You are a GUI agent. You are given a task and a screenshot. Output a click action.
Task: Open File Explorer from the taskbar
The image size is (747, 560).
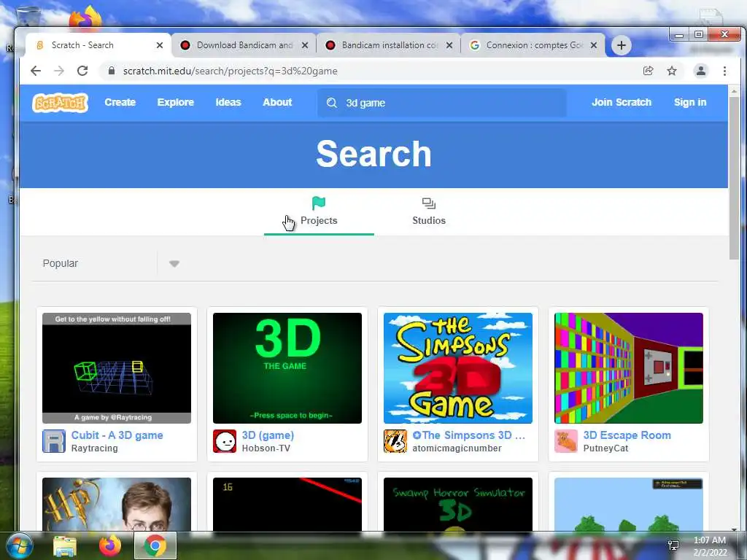(65, 545)
